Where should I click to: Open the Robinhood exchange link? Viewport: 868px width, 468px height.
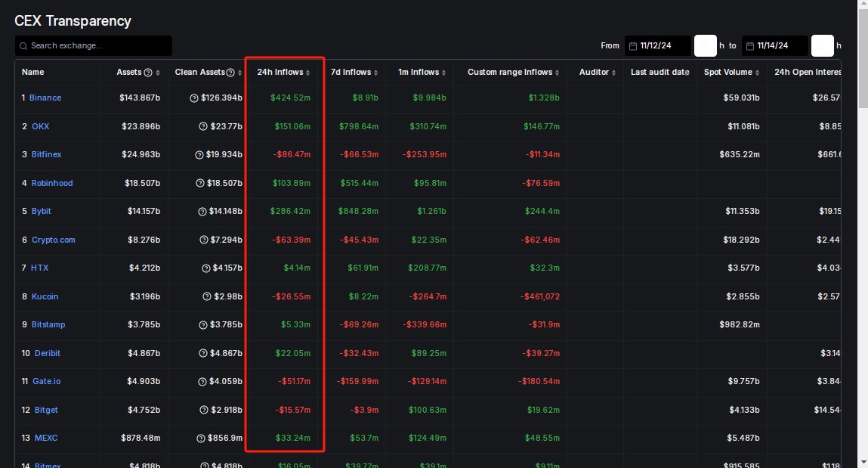[52, 183]
